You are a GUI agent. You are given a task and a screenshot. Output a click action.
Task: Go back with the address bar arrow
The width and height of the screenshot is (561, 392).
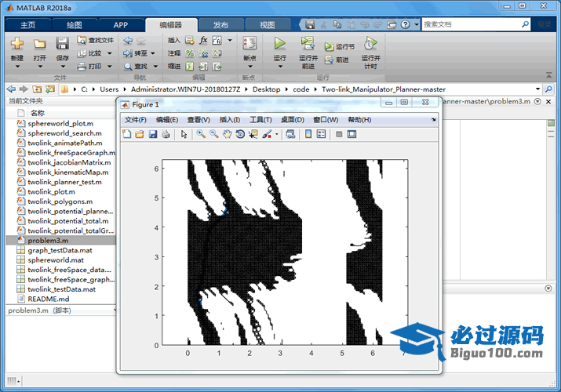coord(12,89)
